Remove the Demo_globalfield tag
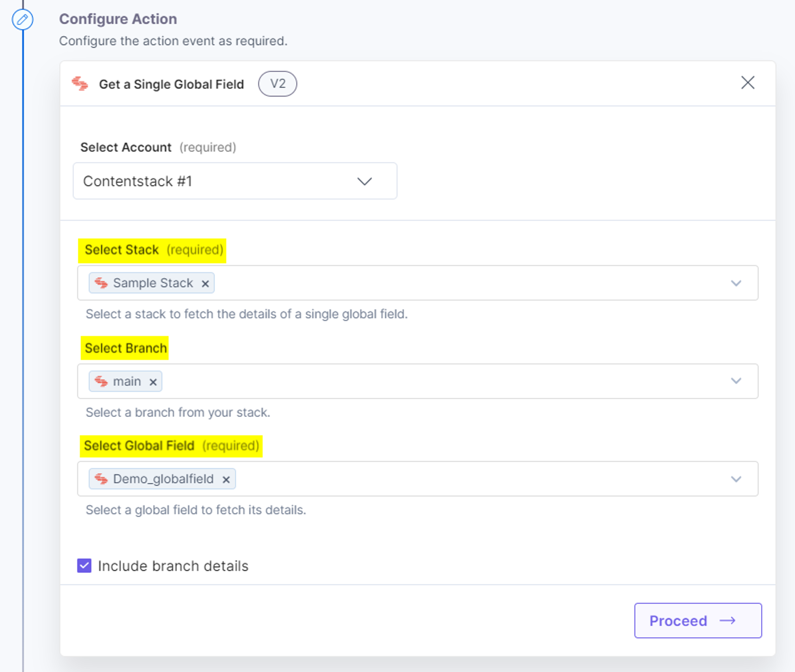 pyautogui.click(x=226, y=480)
